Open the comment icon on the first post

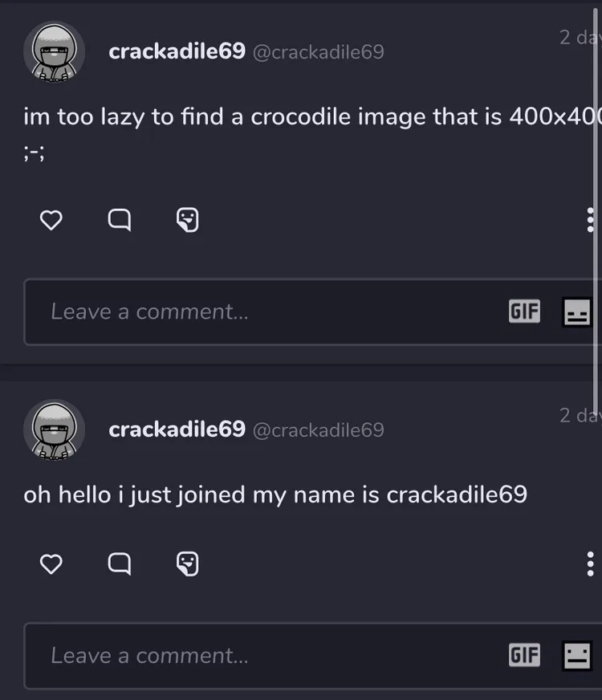pos(120,220)
